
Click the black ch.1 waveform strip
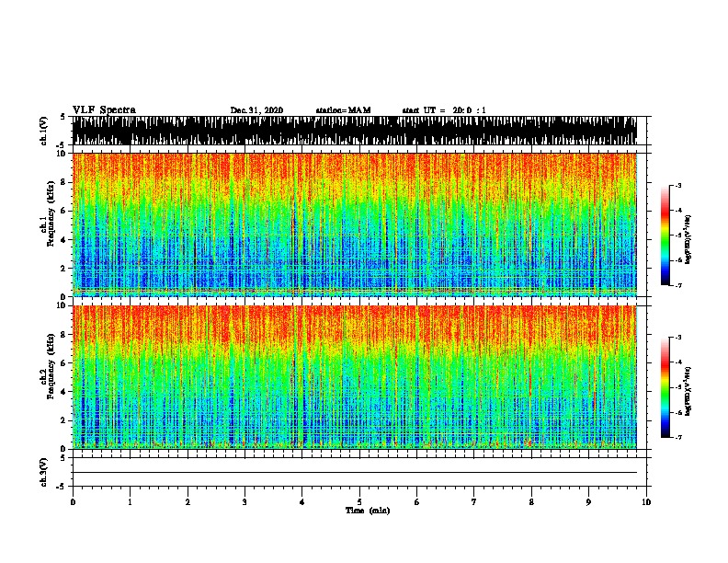click(x=354, y=131)
